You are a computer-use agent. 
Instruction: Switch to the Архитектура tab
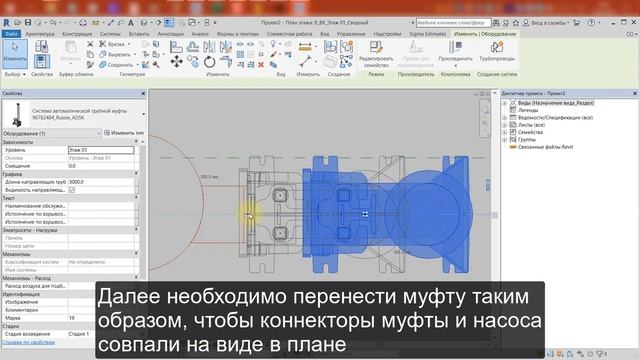pyautogui.click(x=40, y=34)
